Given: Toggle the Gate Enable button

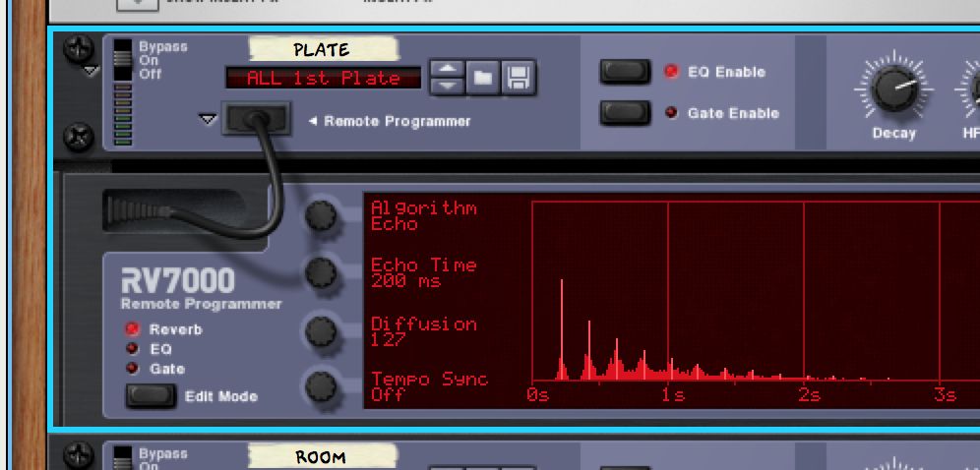Looking at the screenshot, I should coord(625,113).
